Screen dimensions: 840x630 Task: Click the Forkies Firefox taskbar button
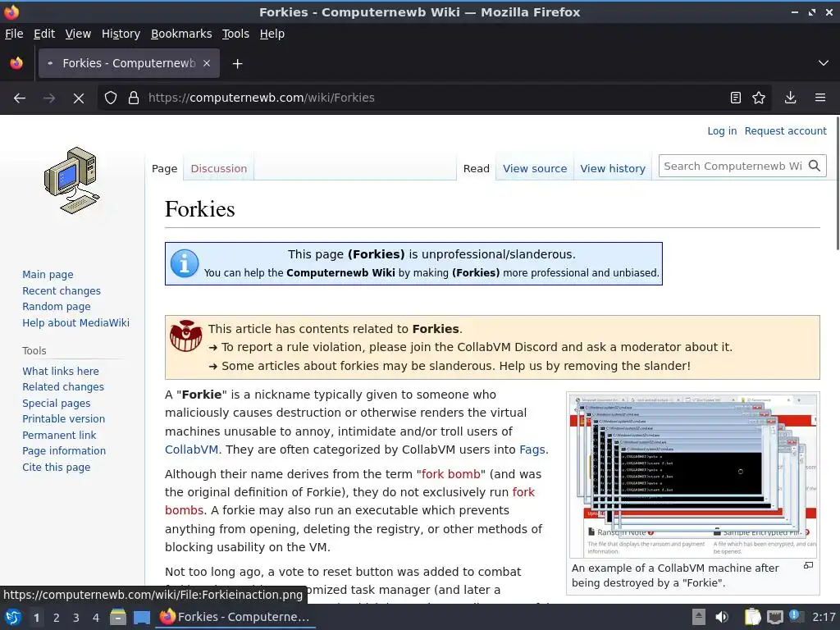coord(235,617)
